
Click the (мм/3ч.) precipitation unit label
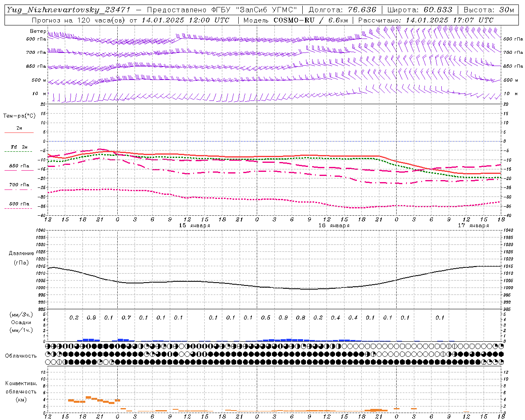point(21,315)
